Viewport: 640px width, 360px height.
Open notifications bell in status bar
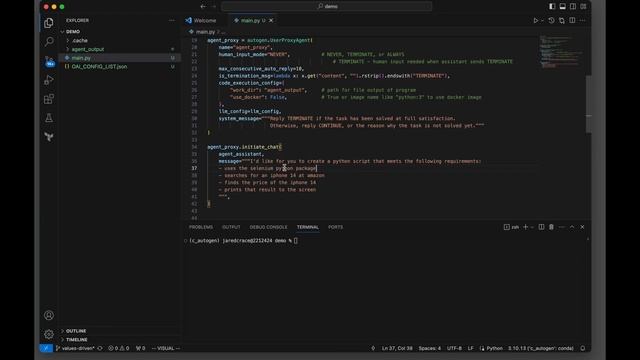[x=583, y=348]
